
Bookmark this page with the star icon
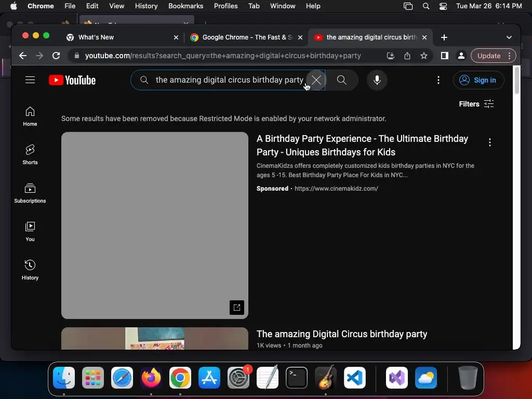point(424,56)
